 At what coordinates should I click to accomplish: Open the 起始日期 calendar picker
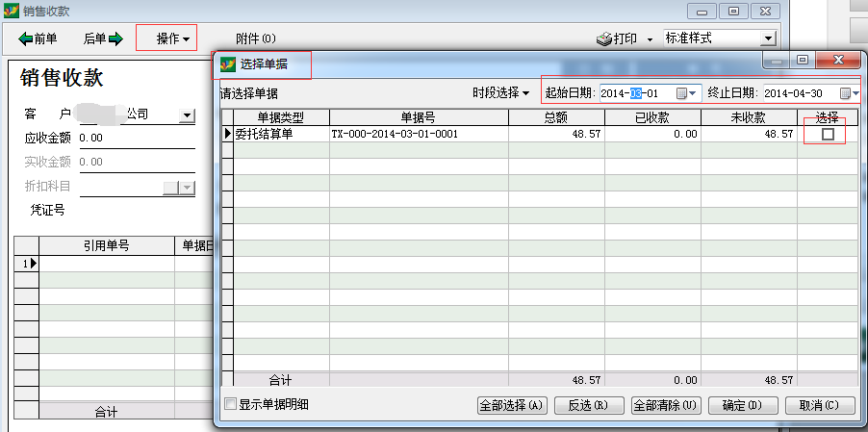(686, 93)
